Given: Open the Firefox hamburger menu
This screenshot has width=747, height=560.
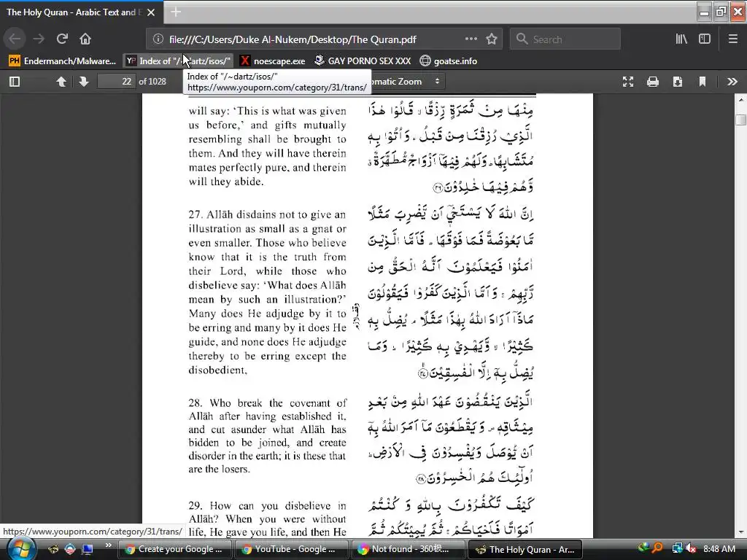Looking at the screenshot, I should [x=732, y=39].
